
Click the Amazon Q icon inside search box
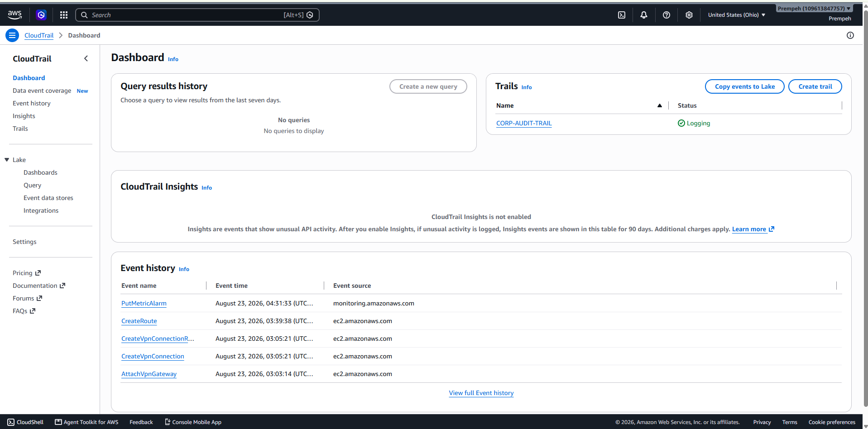[310, 15]
